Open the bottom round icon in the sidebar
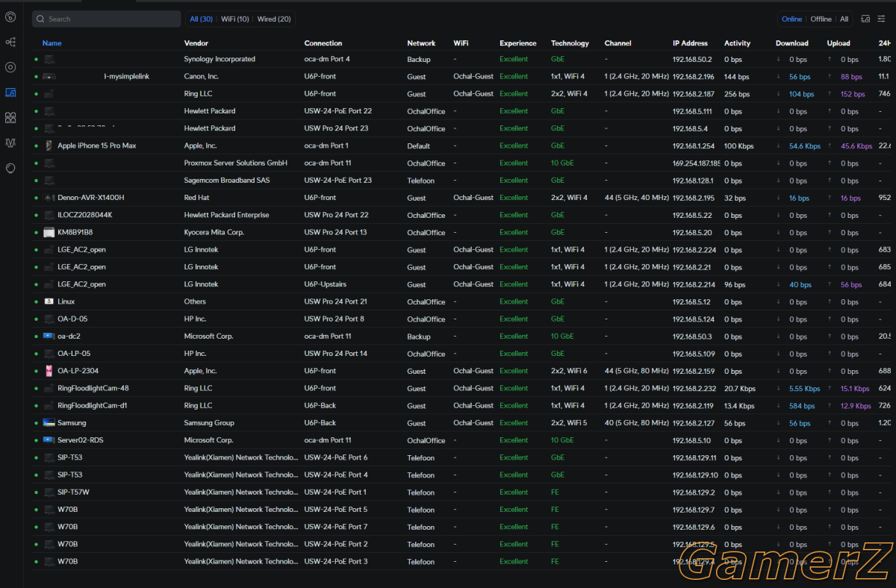Screen dimensions: 896x588 point(10,168)
